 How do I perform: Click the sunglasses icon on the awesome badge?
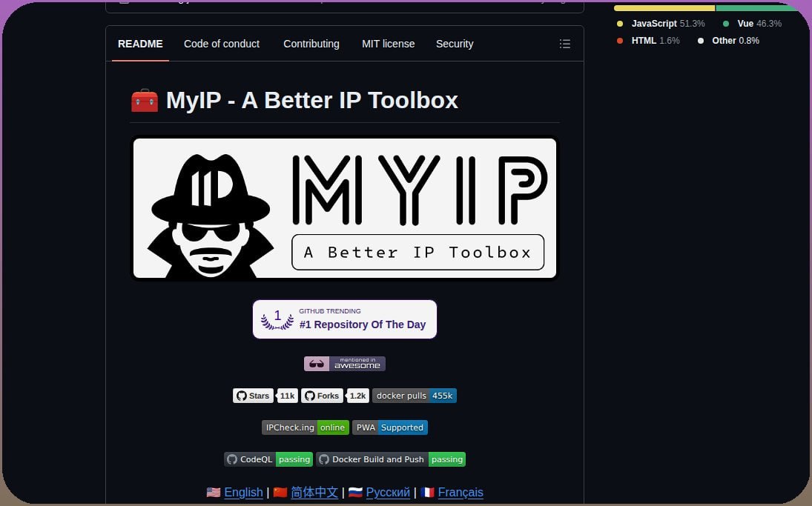click(x=317, y=364)
